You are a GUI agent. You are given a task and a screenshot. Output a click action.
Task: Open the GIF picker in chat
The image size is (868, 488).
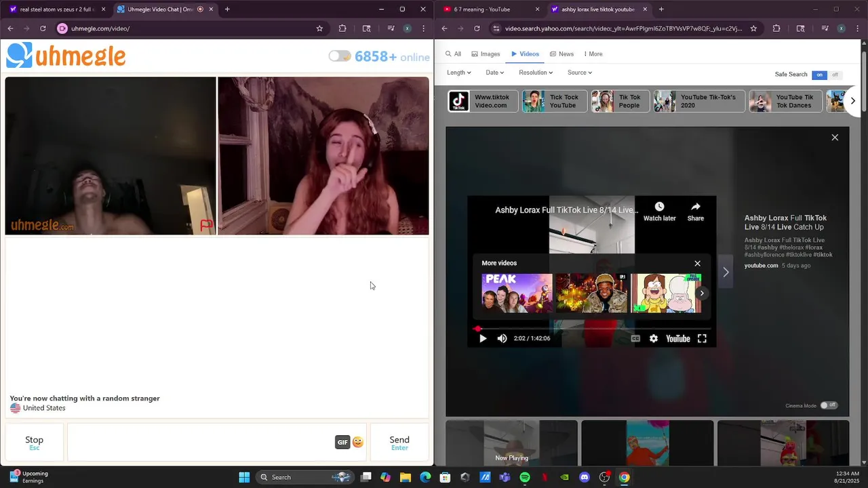coord(342,443)
